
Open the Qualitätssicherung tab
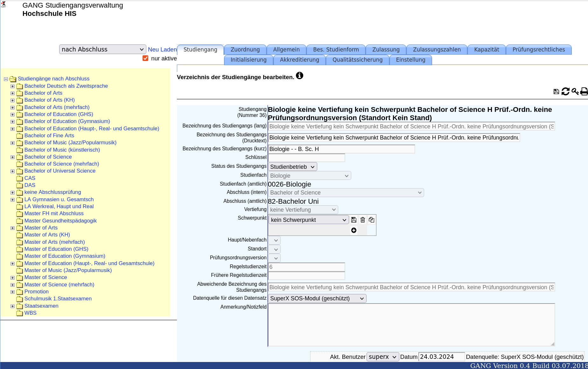[x=357, y=60]
